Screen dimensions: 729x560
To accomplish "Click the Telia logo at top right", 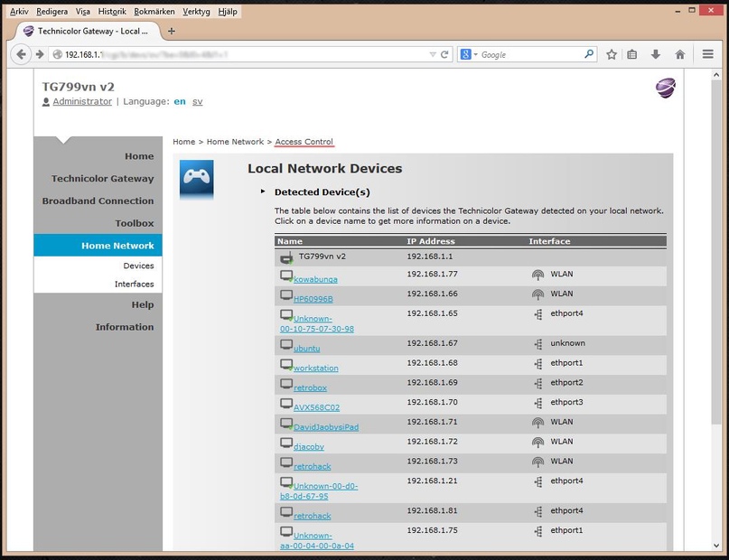I will [x=666, y=88].
